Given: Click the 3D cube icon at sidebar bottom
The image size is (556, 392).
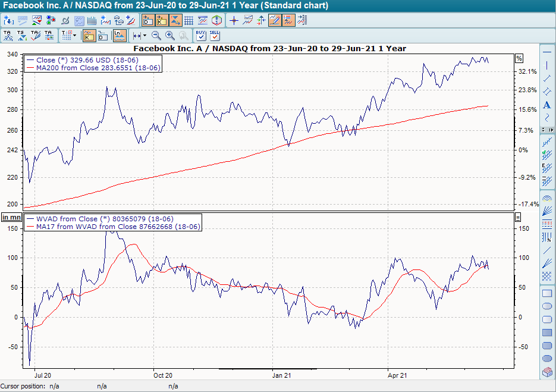Looking at the screenshot, I should pyautogui.click(x=547, y=372).
